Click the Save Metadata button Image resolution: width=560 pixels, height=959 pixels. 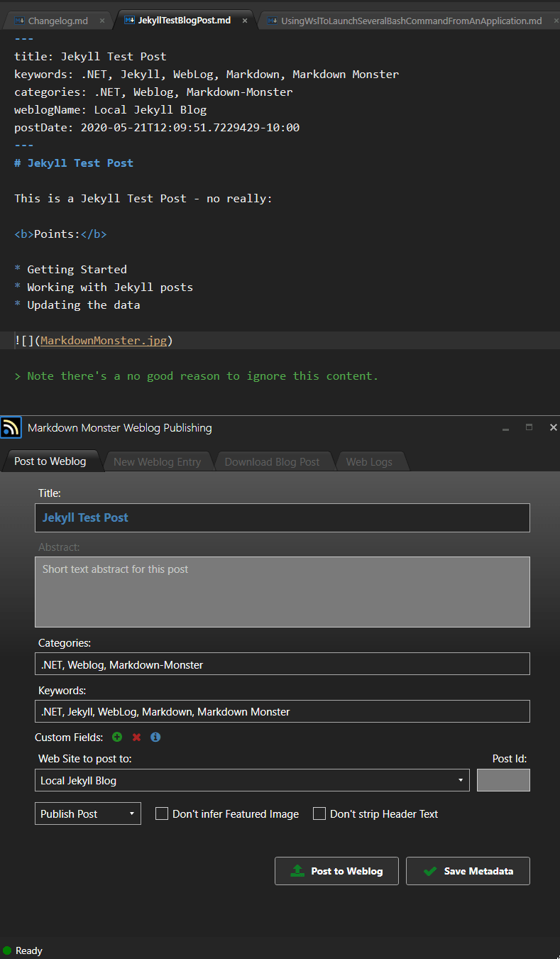(x=468, y=871)
